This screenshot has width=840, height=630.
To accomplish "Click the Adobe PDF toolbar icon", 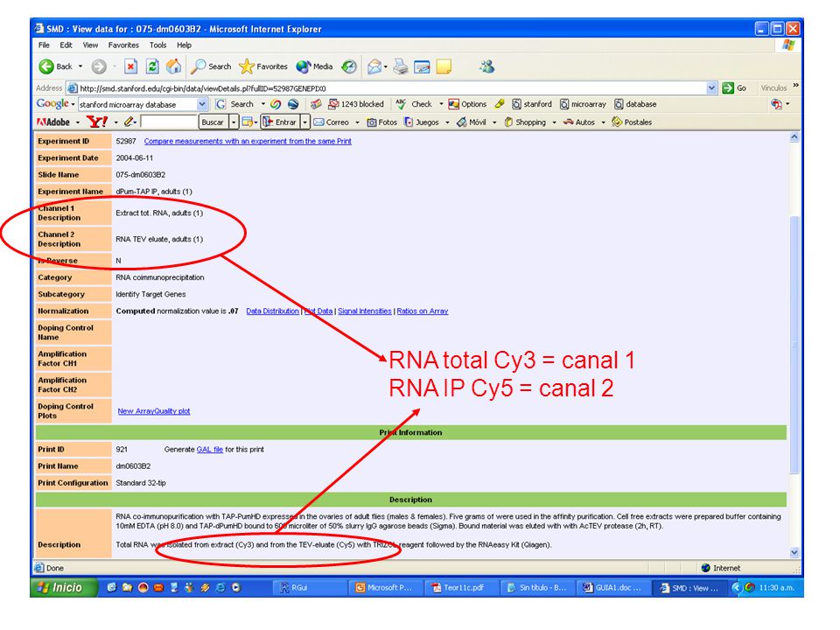I will pos(53,122).
